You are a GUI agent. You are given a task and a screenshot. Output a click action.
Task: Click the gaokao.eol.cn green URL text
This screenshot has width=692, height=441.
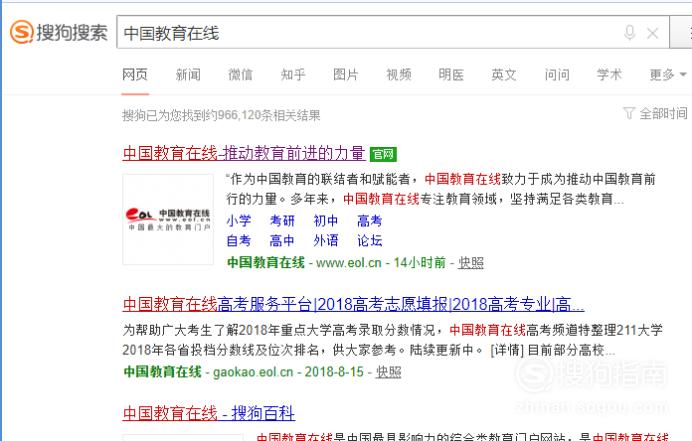[253, 372]
